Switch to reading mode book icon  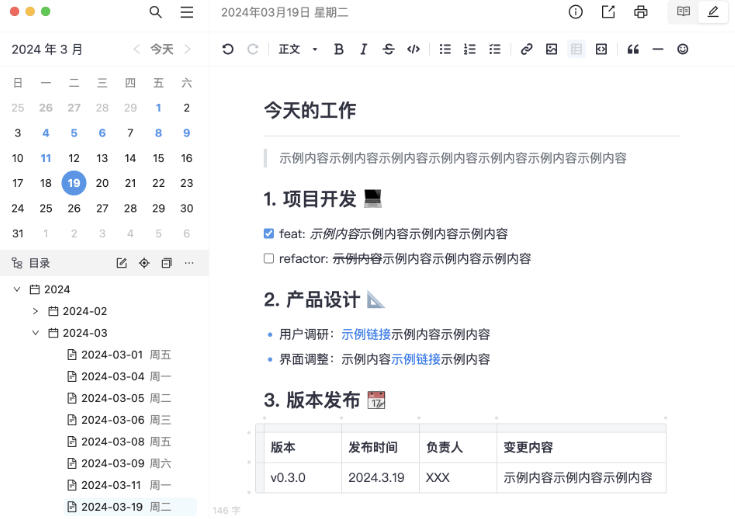(x=683, y=12)
